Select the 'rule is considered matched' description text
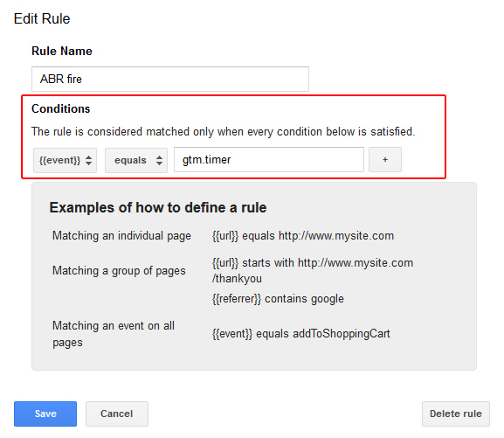The width and height of the screenshot is (504, 438). pyautogui.click(x=223, y=132)
